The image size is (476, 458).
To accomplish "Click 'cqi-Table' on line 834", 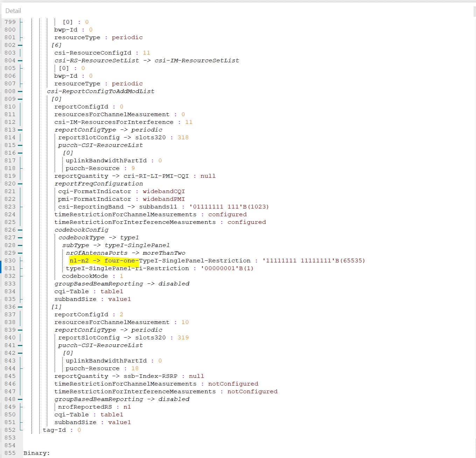I will click(x=71, y=291).
